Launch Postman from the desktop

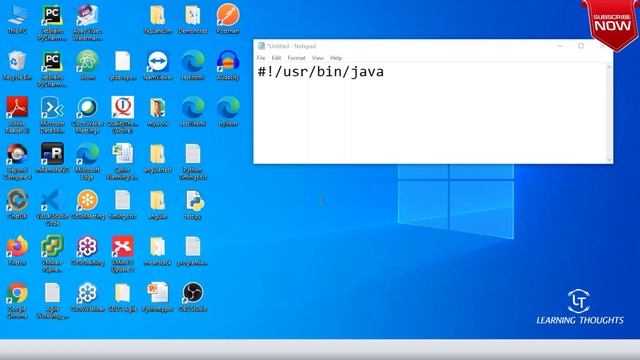tap(228, 20)
